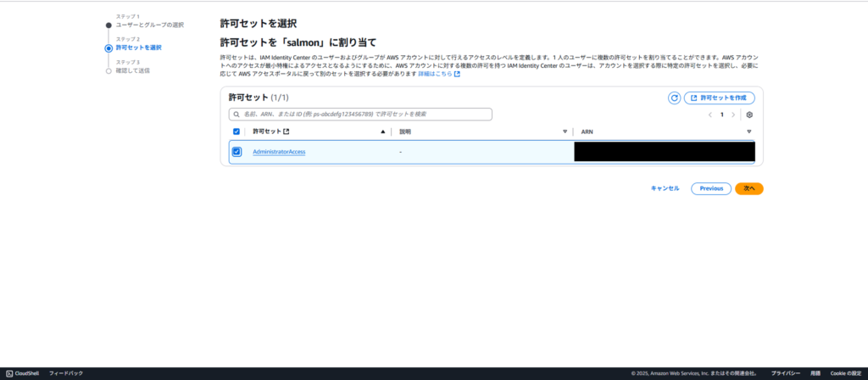The height and width of the screenshot is (380, 868).
Task: Click the refresh permission sets icon
Action: pos(674,98)
